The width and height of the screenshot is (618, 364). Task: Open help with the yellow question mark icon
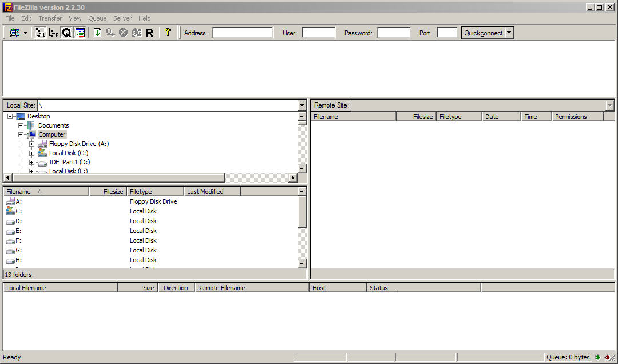pos(168,33)
